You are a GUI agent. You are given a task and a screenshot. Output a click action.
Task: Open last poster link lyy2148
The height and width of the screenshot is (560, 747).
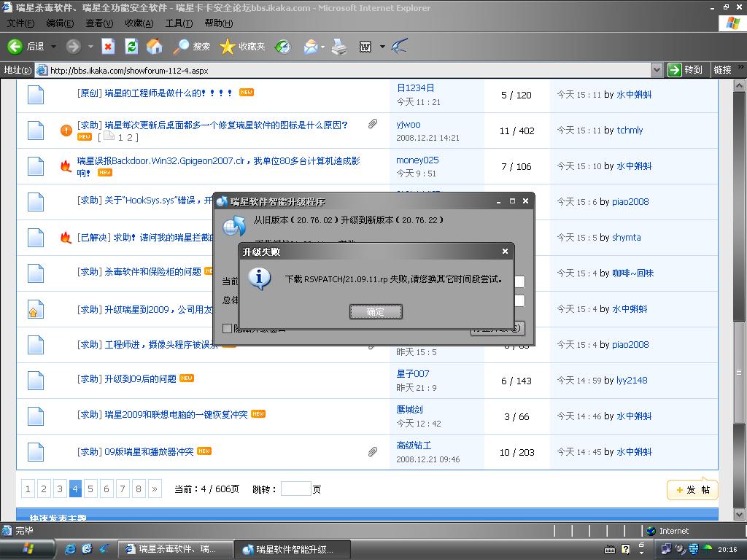coord(632,380)
